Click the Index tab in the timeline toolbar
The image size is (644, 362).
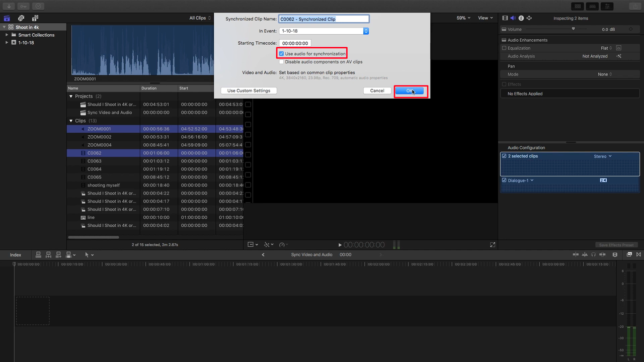pyautogui.click(x=15, y=254)
